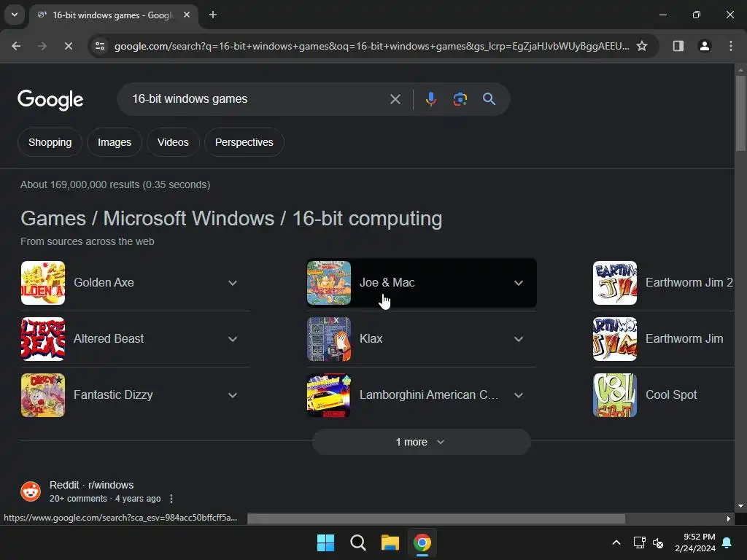Screen dimensions: 747x560
Task: Open the muted volume tray icon
Action: 658,542
